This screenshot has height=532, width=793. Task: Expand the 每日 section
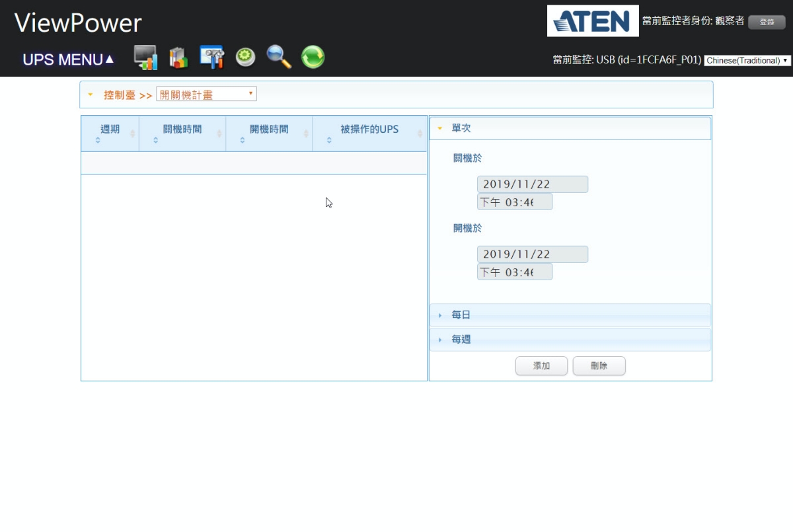(570, 315)
